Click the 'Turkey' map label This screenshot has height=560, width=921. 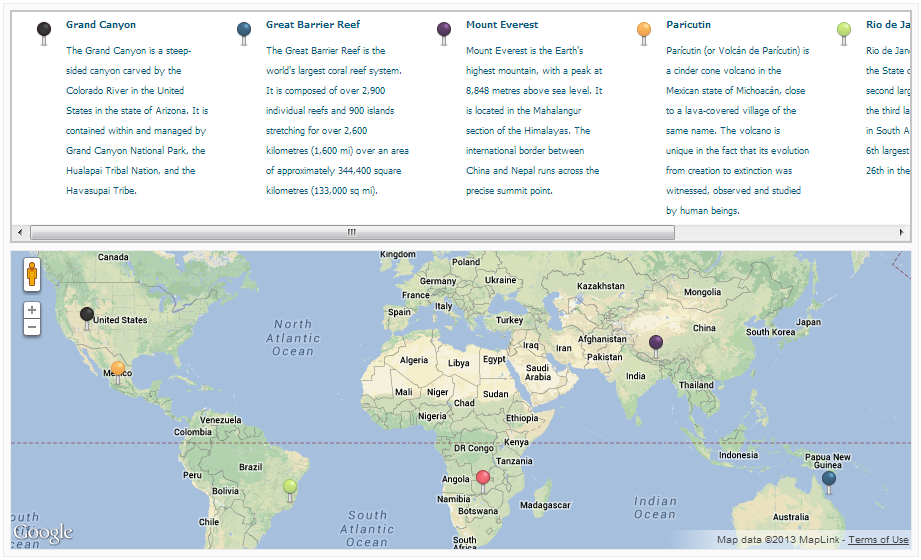[509, 320]
